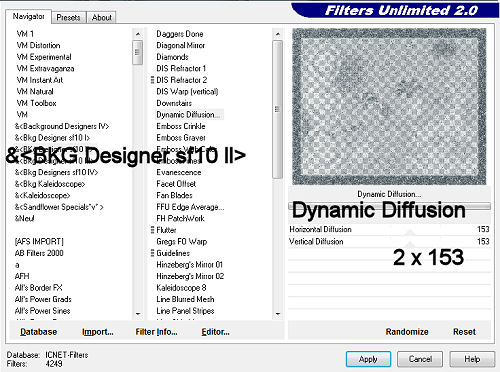Choose Line Panel Stripes filter
500x372 pixels.
click(x=185, y=311)
